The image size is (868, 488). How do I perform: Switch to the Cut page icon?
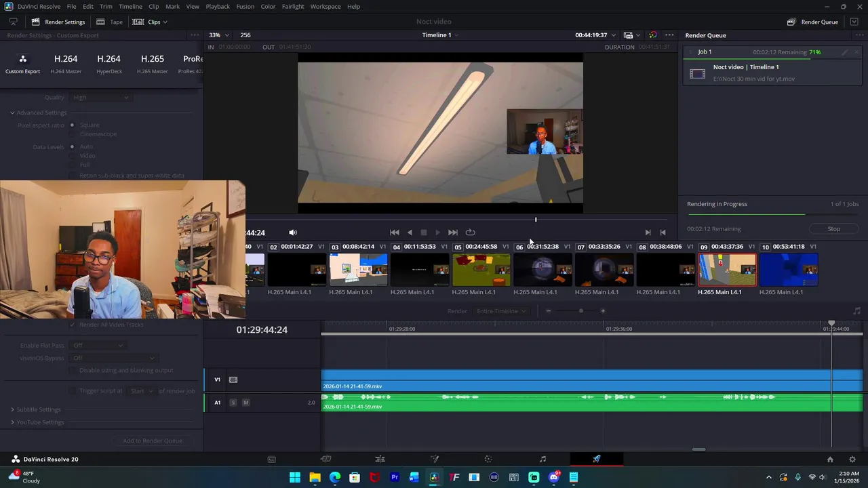click(325, 460)
